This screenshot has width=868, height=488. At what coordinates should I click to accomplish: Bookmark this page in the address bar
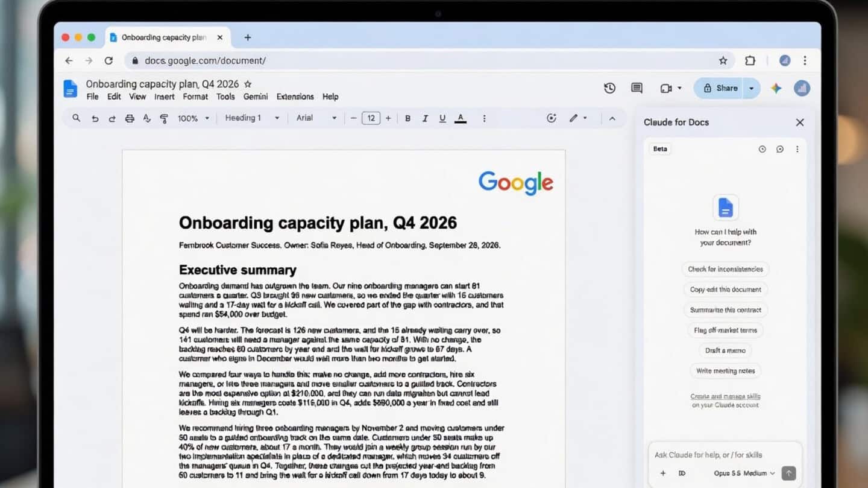click(723, 60)
